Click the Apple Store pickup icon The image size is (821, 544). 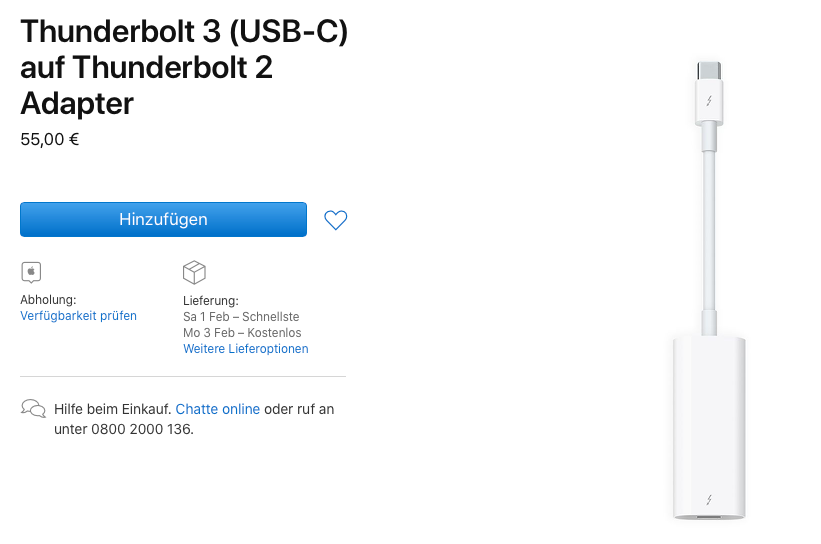pos(31,272)
